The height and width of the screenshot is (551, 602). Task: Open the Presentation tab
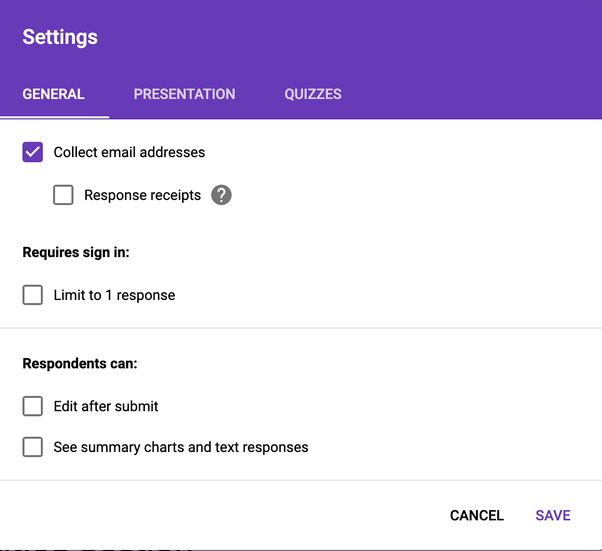tap(184, 94)
